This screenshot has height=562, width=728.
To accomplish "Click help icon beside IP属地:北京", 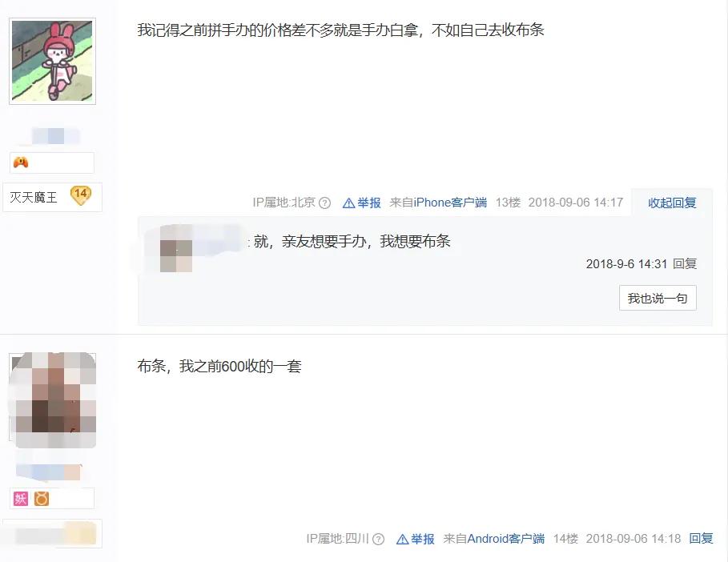I will pos(325,203).
